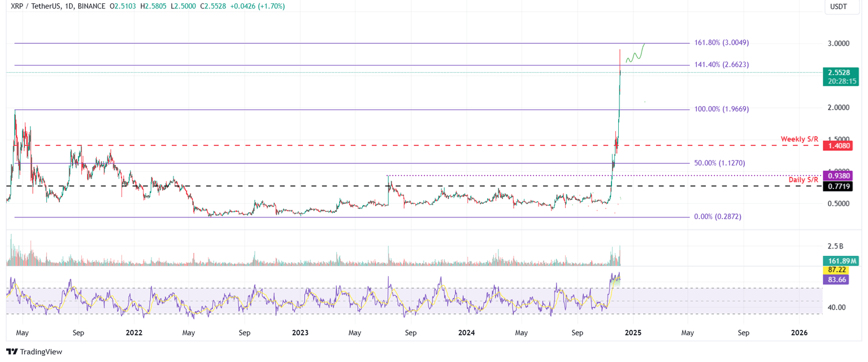Screen dimensions: 868x362
Task: Select the 2025 label on time axis
Action: point(633,333)
